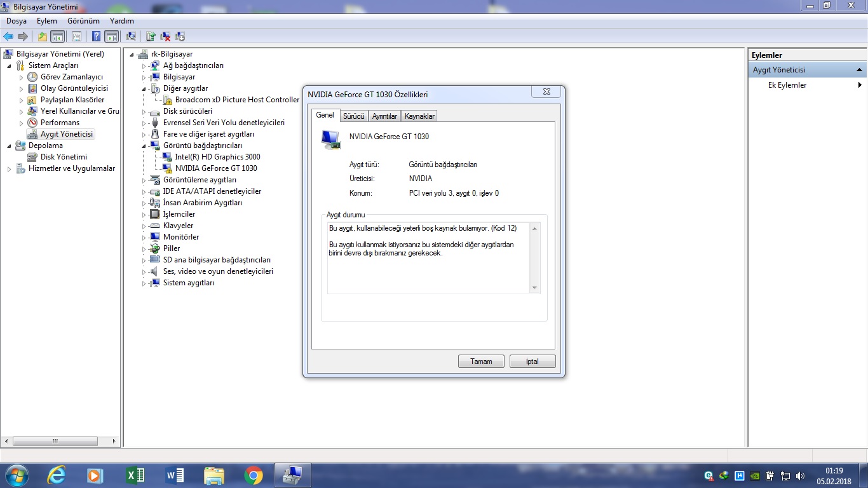Viewport: 868px width, 488px height.
Task: Click the ESET security tray icon
Action: click(x=709, y=475)
